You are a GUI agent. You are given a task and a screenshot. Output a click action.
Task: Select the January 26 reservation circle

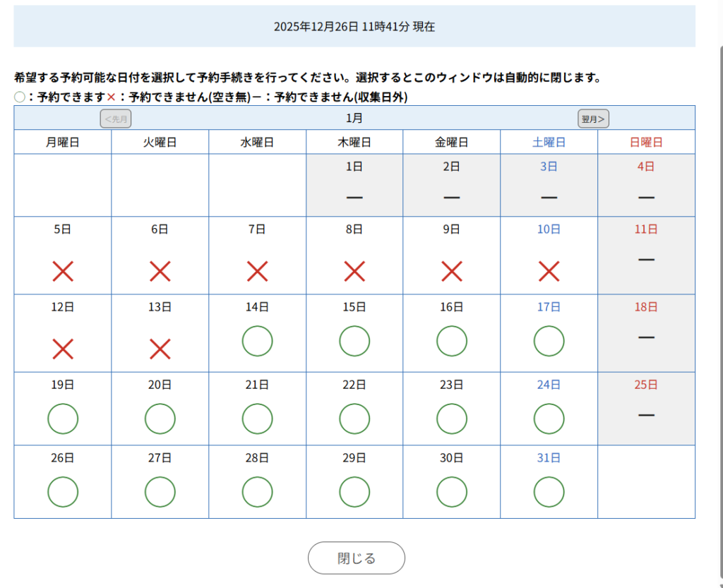[63, 492]
